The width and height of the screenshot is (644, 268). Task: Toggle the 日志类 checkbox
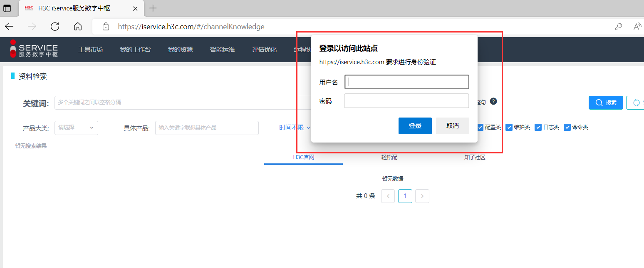pyautogui.click(x=538, y=127)
